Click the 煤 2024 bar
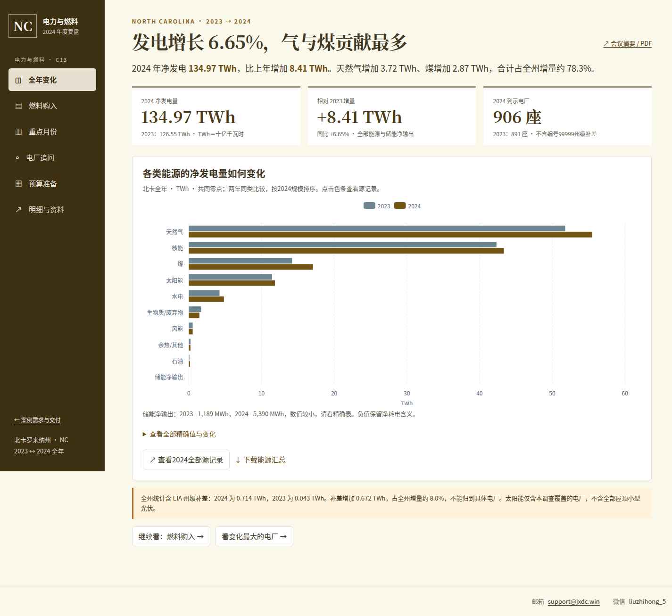 click(251, 267)
